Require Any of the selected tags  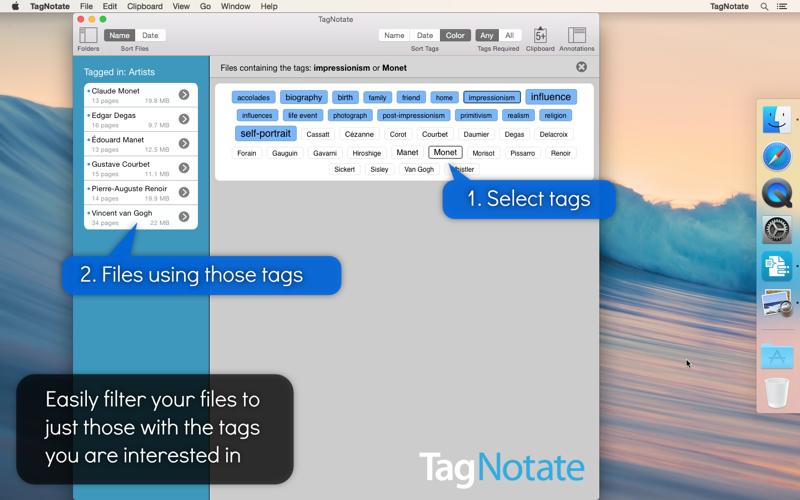(487, 35)
